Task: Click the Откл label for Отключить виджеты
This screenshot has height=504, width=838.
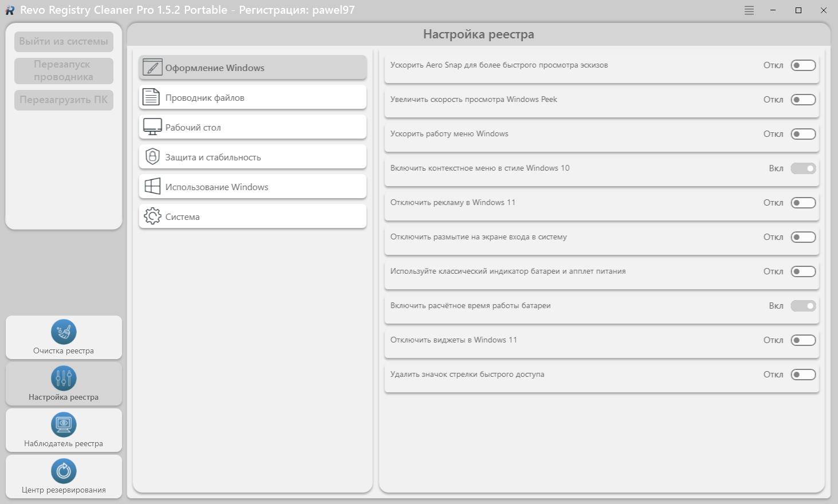Action: (x=773, y=340)
